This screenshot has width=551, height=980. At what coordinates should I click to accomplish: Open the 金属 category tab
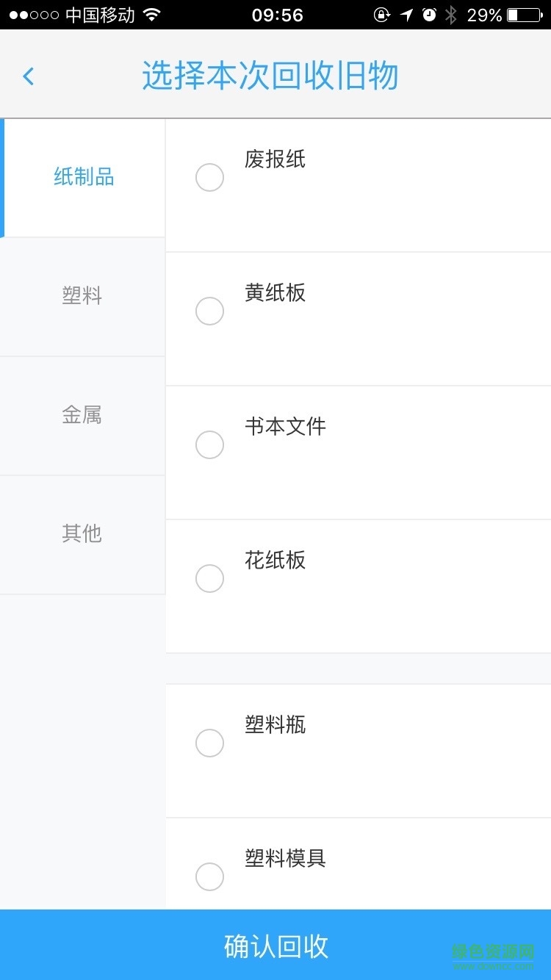pyautogui.click(x=82, y=416)
